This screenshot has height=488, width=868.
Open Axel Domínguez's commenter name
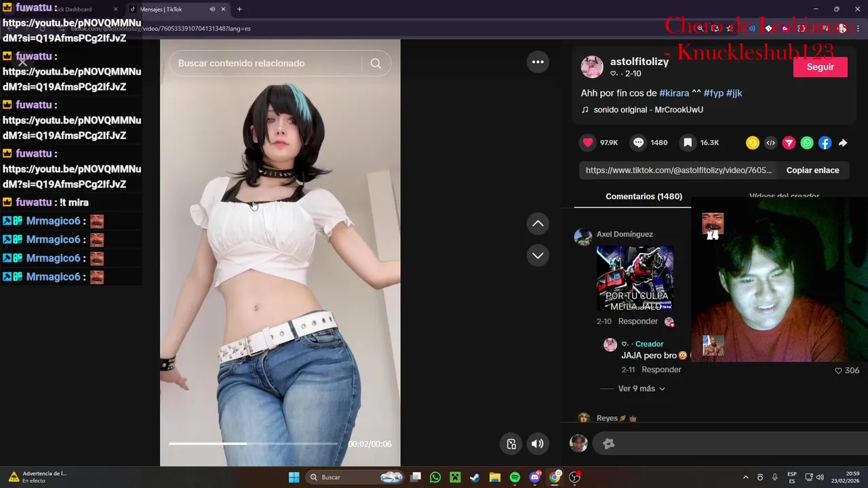pyautogui.click(x=625, y=235)
